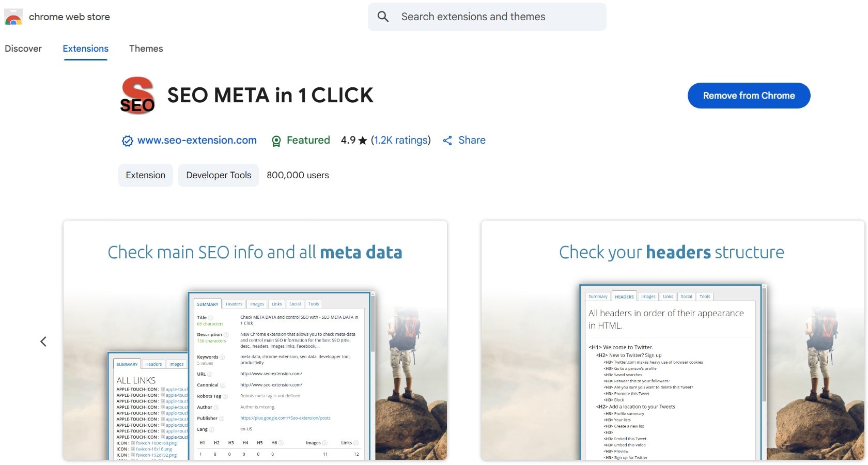
Task: Switch to the Discover tab
Action: coord(23,48)
